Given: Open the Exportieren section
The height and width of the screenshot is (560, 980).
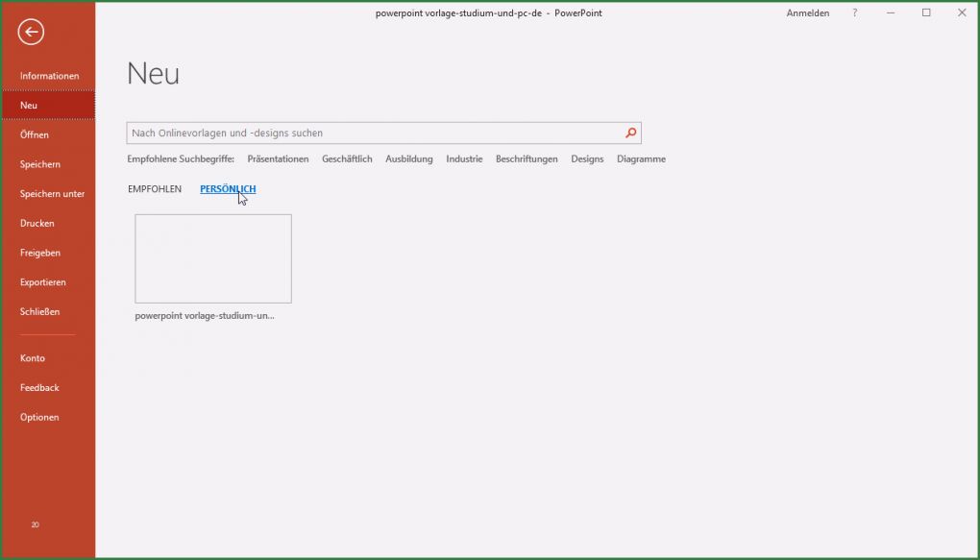Looking at the screenshot, I should point(42,281).
